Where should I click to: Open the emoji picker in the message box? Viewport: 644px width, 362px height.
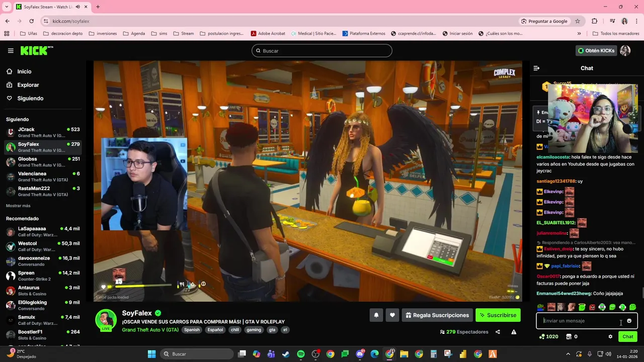click(x=629, y=321)
